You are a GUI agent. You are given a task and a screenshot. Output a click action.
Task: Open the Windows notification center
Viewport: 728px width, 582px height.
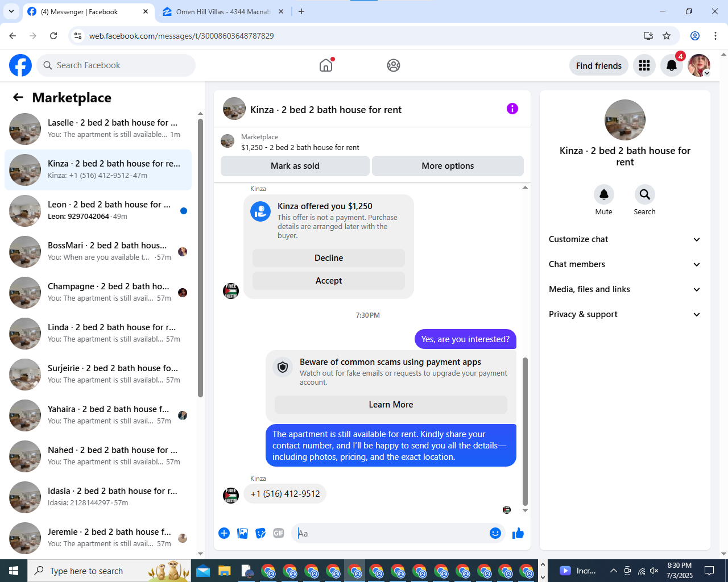tap(709, 571)
